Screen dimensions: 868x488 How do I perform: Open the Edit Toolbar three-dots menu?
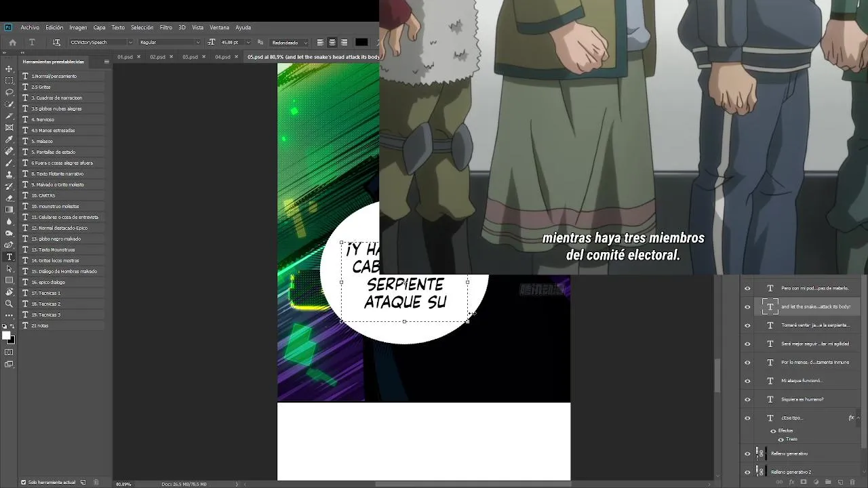tap(9, 315)
